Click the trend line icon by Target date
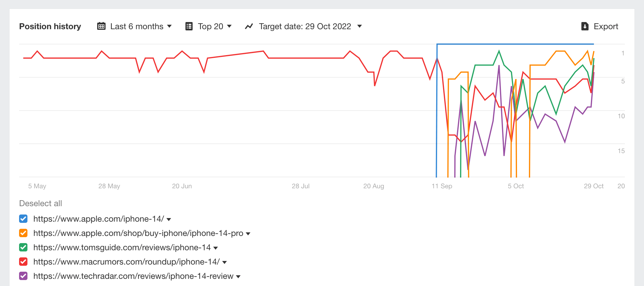This screenshot has width=644, height=286. tap(249, 26)
